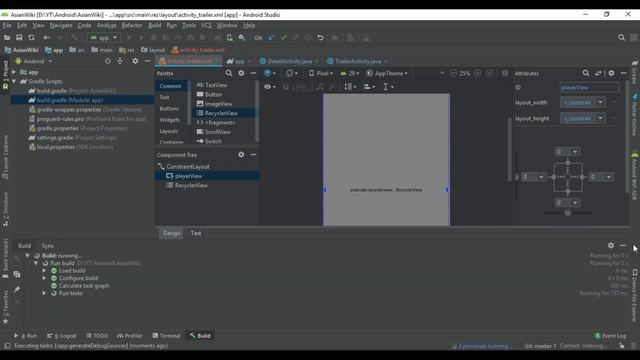Open Component Tree gear settings
The height and width of the screenshot is (360, 640).
[241, 155]
